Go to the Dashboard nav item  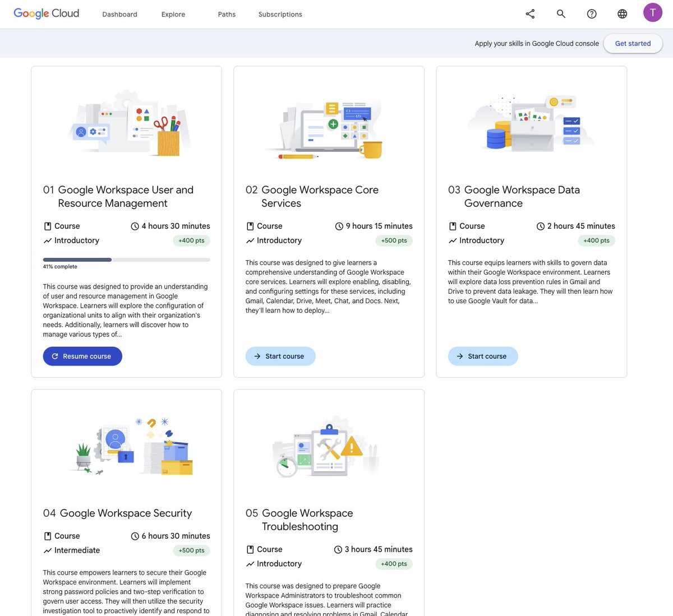(119, 15)
